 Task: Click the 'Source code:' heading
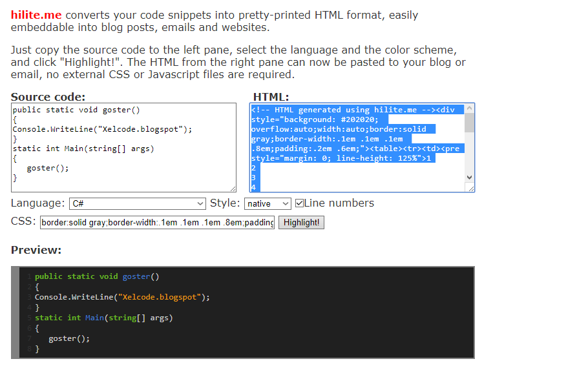[48, 97]
